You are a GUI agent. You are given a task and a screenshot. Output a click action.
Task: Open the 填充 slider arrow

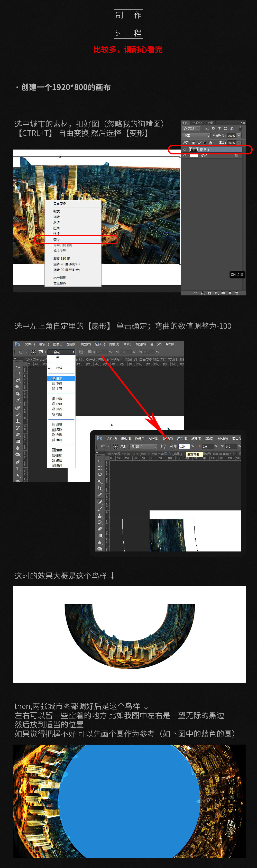coord(239,143)
